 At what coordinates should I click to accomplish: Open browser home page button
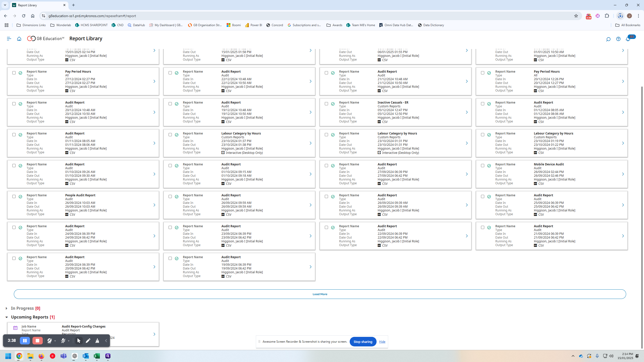(33, 16)
